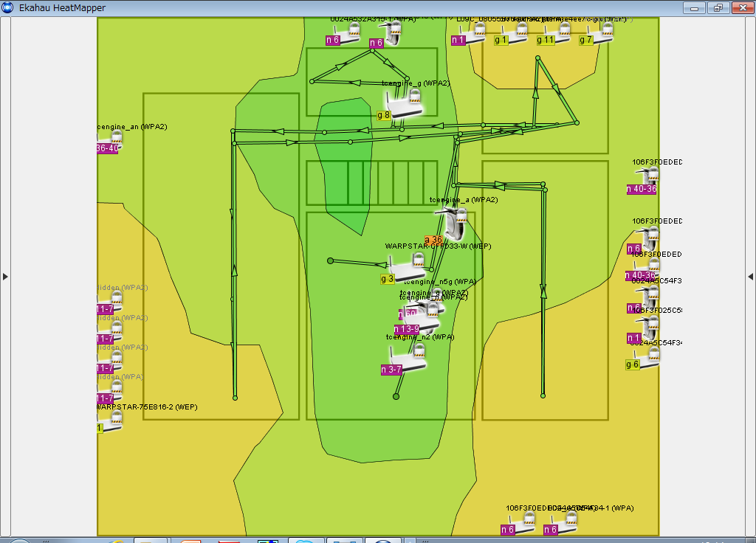Select the router icon beside g 7 badge
Screen dimensions: 756x543
click(602, 32)
